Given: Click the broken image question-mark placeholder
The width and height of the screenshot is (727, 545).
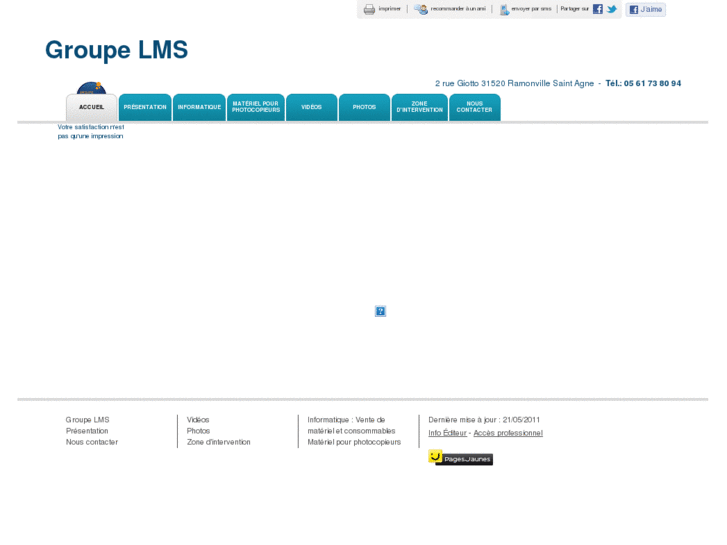Looking at the screenshot, I should [x=380, y=311].
